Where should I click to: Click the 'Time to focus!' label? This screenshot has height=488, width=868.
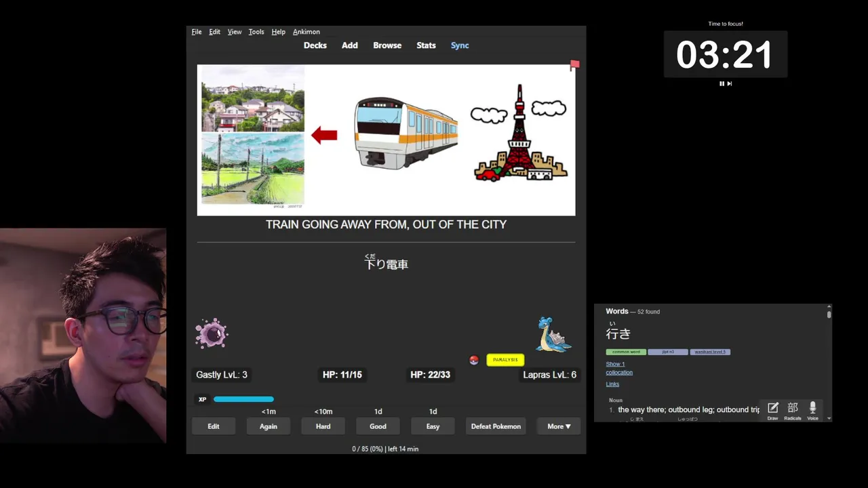point(726,24)
